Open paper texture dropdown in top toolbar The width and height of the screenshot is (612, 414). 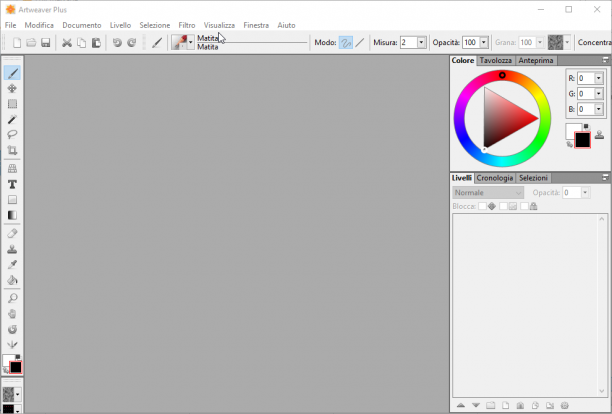(567, 43)
